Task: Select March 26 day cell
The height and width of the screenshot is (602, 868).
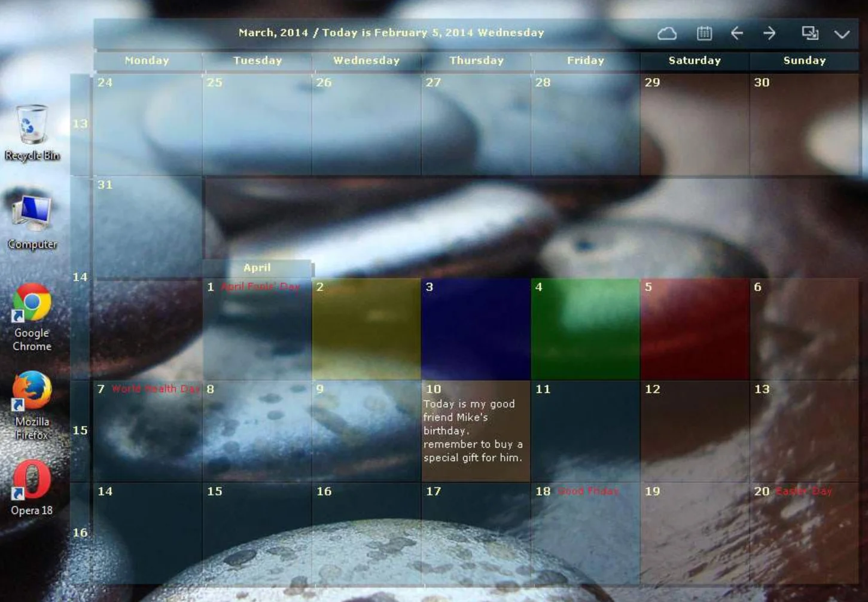Action: [x=366, y=124]
